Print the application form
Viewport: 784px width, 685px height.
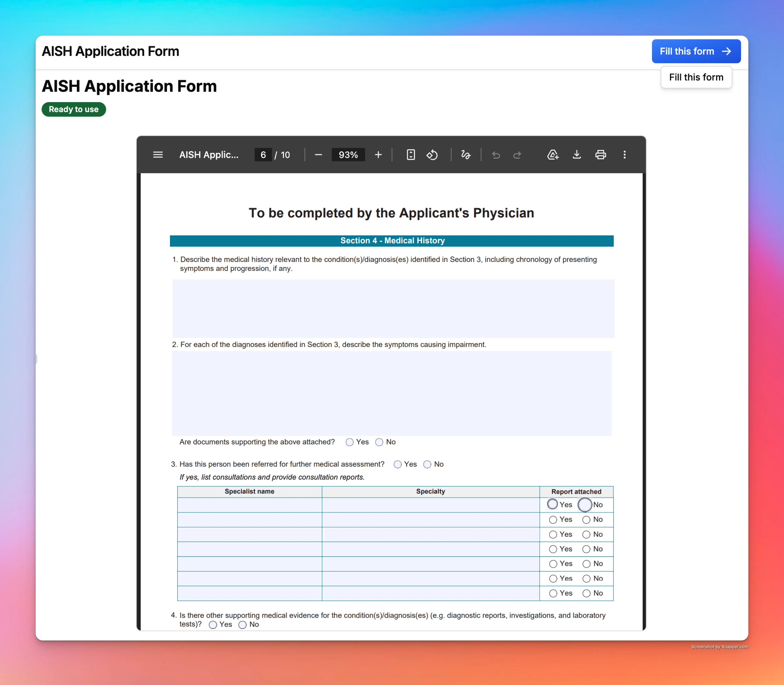pos(600,155)
